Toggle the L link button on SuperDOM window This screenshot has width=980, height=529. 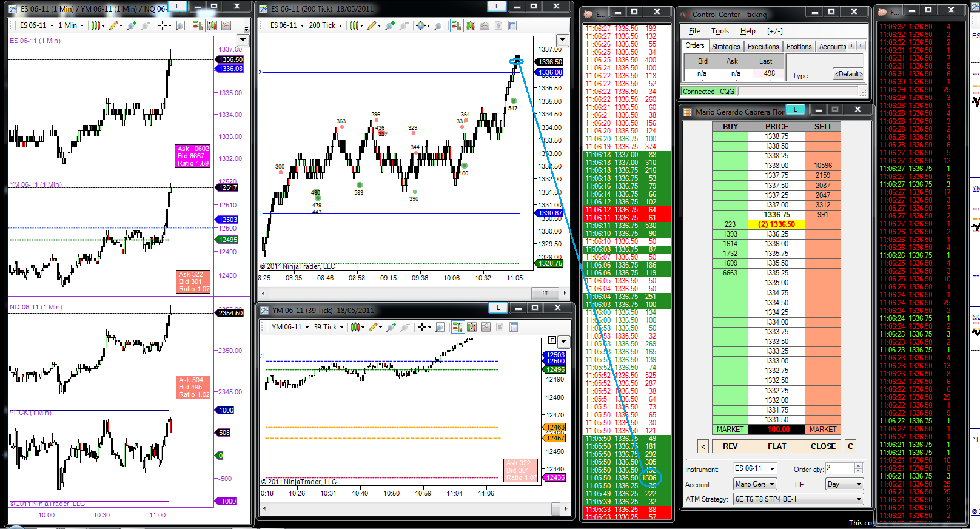tap(796, 109)
